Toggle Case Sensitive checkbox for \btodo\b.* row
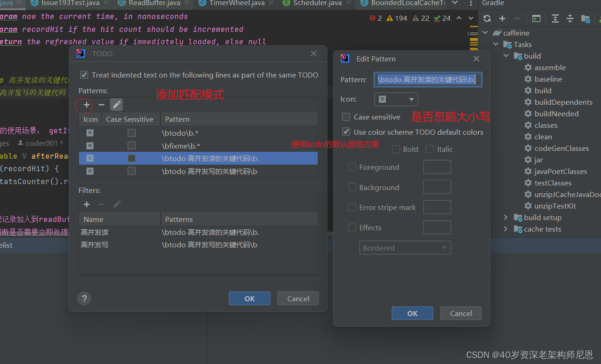601x364 pixels. pos(131,133)
